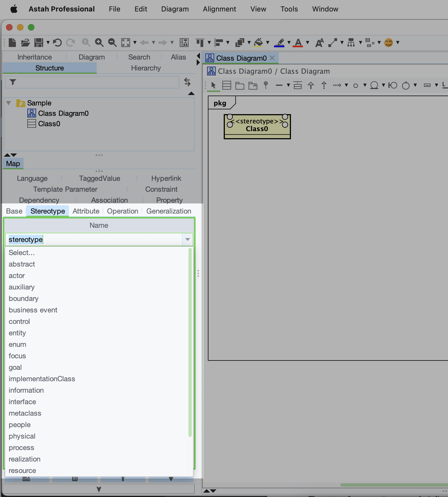Toggle the tree sync arrows button
Screen dimensions: 448x497
187,82
